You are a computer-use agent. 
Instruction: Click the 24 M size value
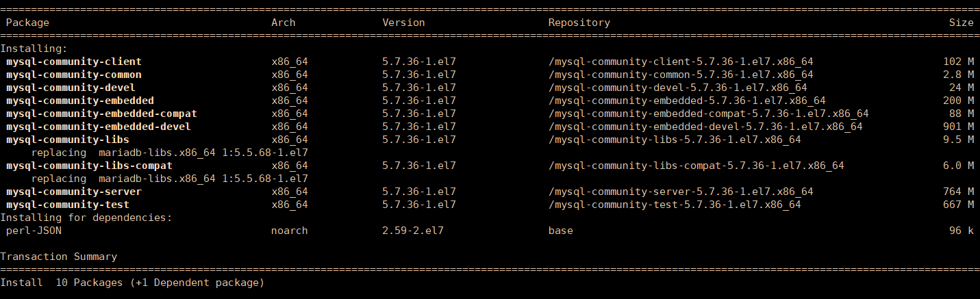961,88
